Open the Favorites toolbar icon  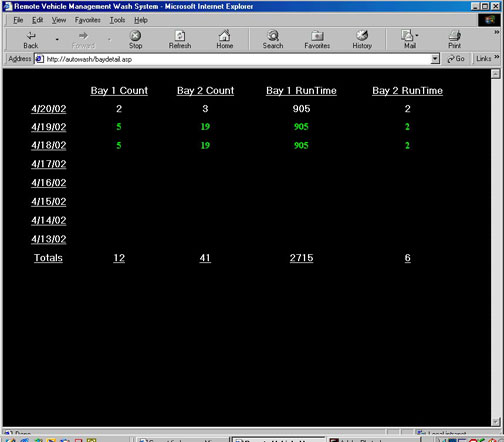coord(317,35)
